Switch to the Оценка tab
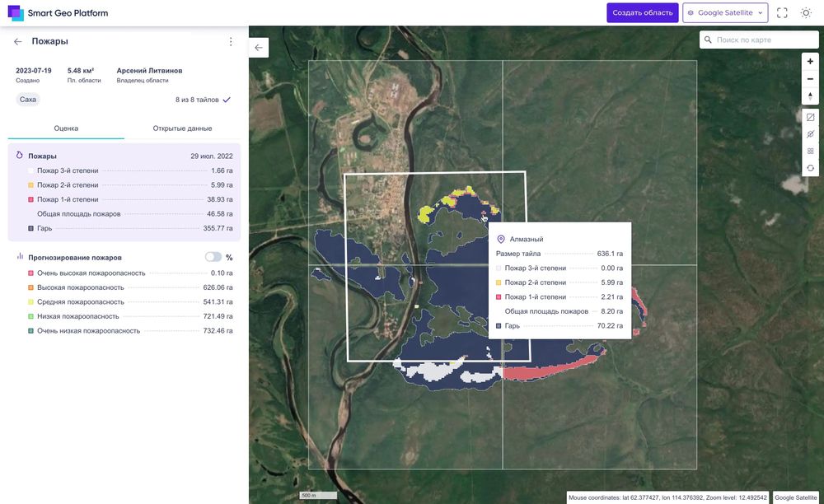 pyautogui.click(x=66, y=128)
